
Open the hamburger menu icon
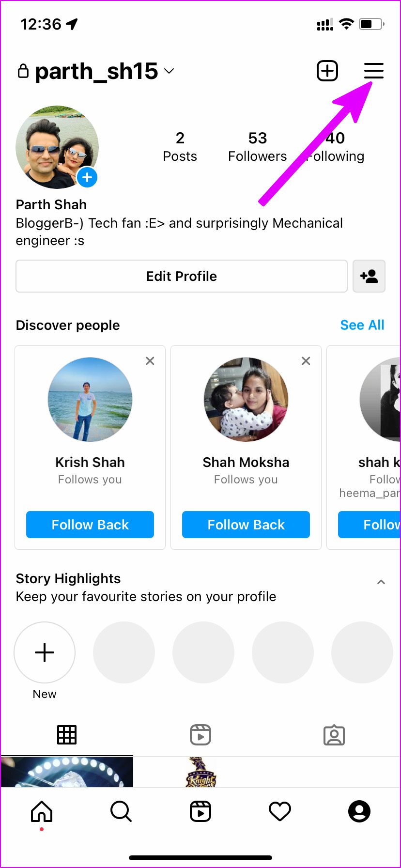(373, 71)
